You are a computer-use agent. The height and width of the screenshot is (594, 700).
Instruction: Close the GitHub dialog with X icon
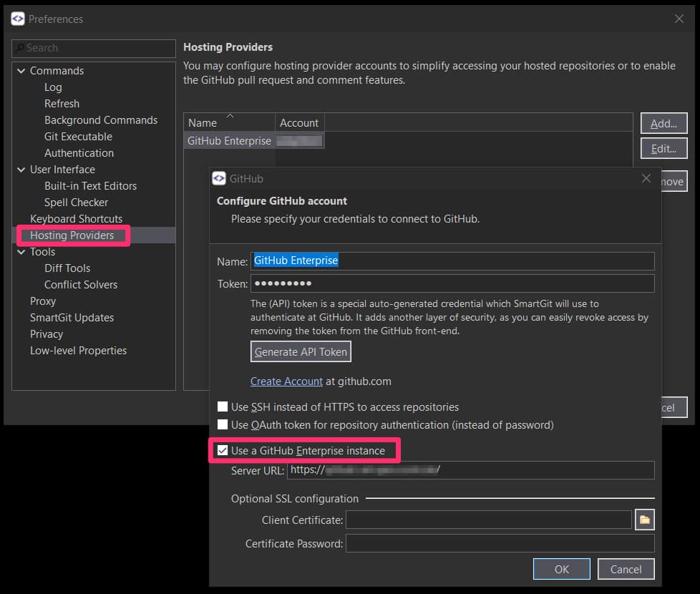646,178
